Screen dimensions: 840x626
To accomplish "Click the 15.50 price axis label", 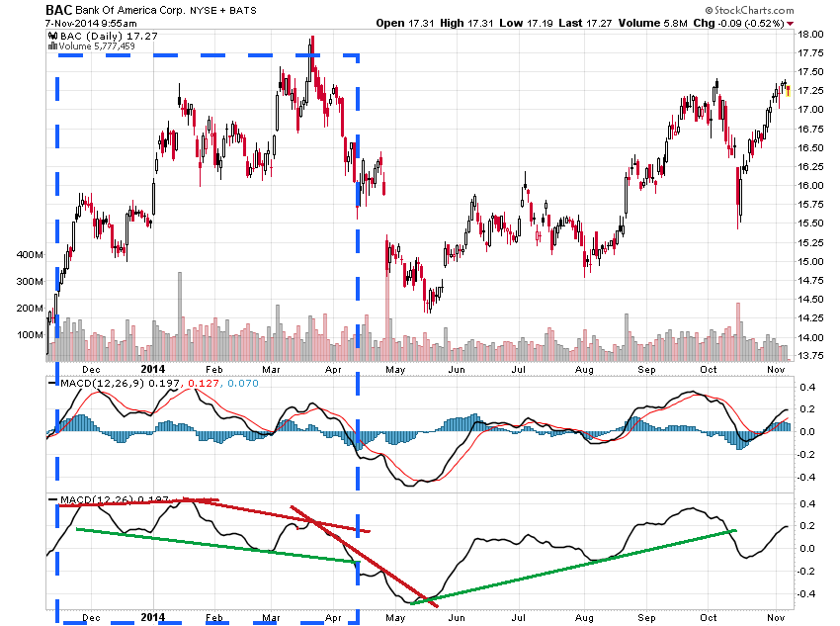I will (x=810, y=223).
